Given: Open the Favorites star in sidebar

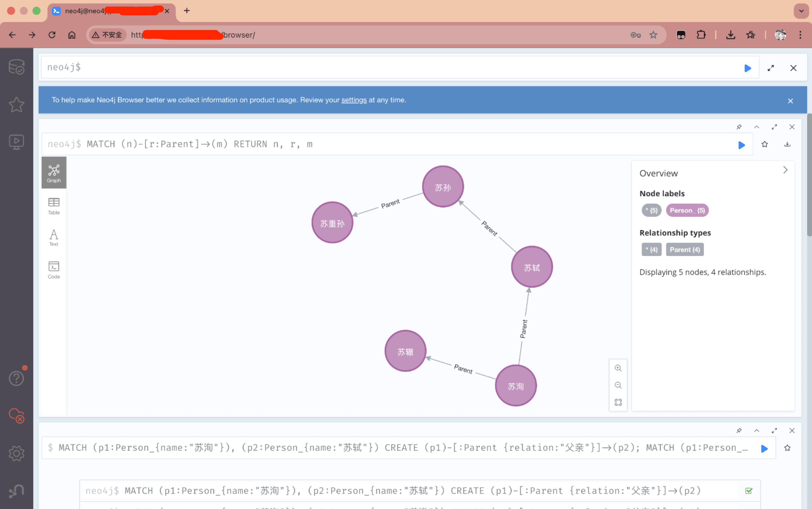Looking at the screenshot, I should click(16, 105).
